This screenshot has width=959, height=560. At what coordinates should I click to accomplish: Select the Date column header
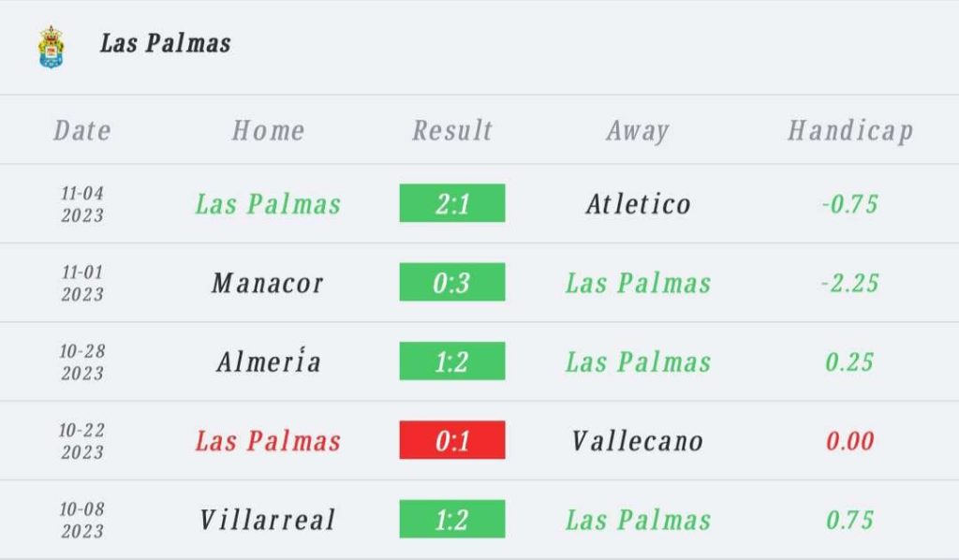coord(82,130)
